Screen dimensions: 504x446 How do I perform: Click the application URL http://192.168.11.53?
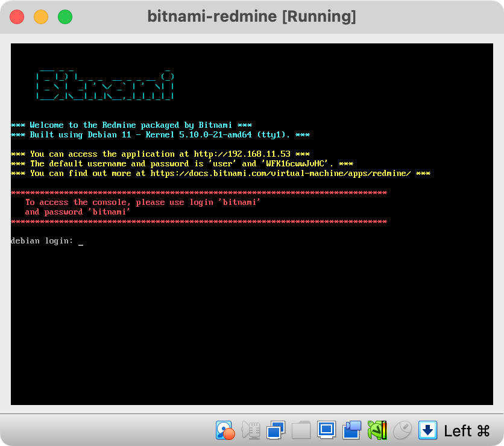242,154
